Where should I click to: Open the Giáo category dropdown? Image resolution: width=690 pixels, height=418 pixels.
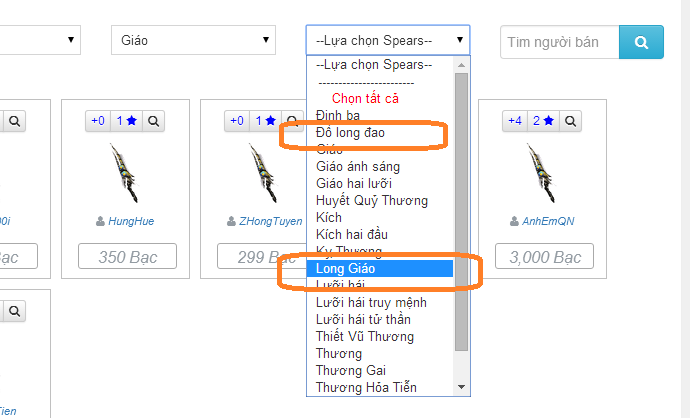click(x=193, y=40)
